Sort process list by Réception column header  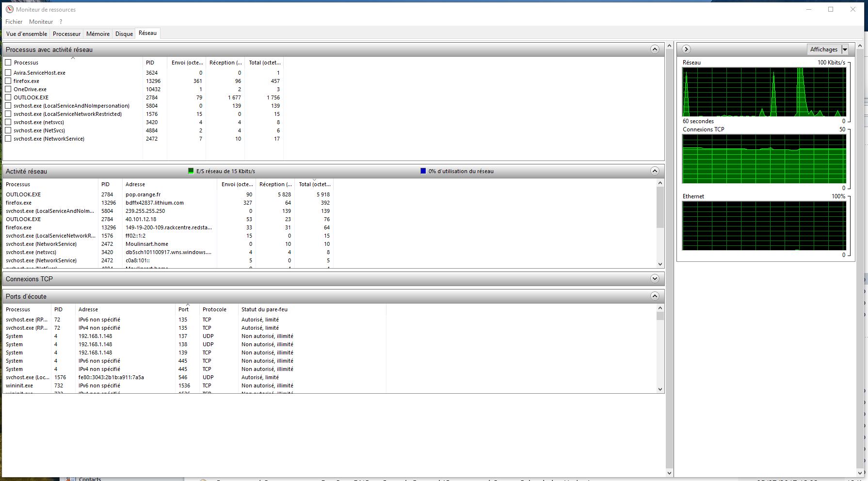coord(225,63)
